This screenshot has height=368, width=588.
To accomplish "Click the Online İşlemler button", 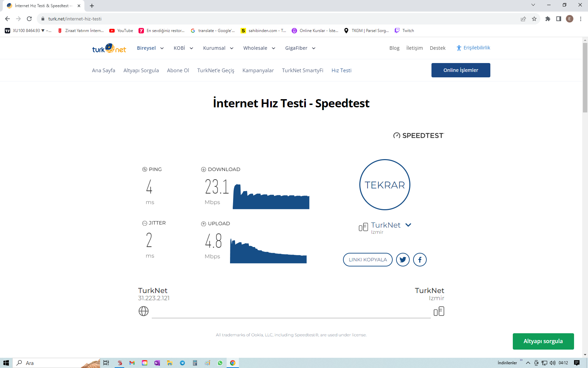I will click(x=461, y=70).
